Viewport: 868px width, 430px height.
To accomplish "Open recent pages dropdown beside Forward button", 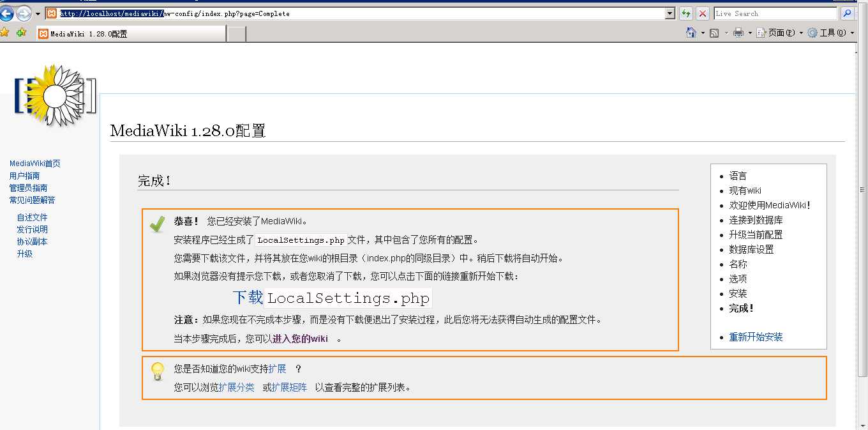I will (38, 13).
